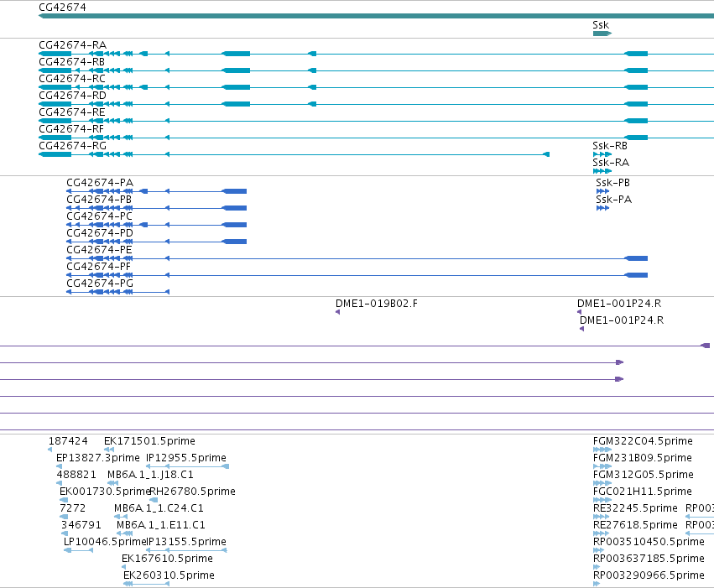The width and height of the screenshot is (714, 588).
Task: Click the DME1-019B02.F label
Action: [376, 304]
